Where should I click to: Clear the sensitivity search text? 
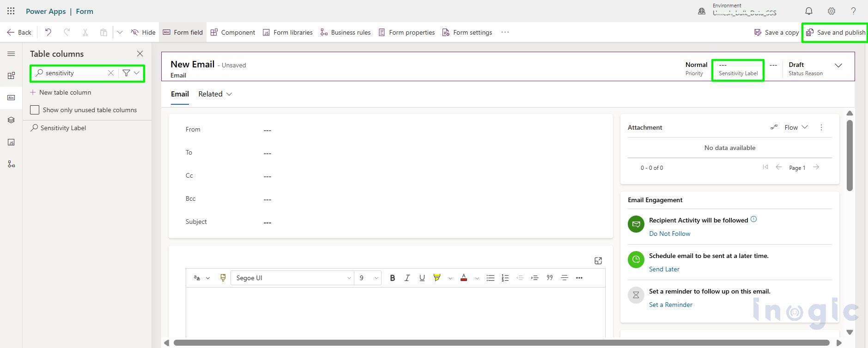coord(111,73)
